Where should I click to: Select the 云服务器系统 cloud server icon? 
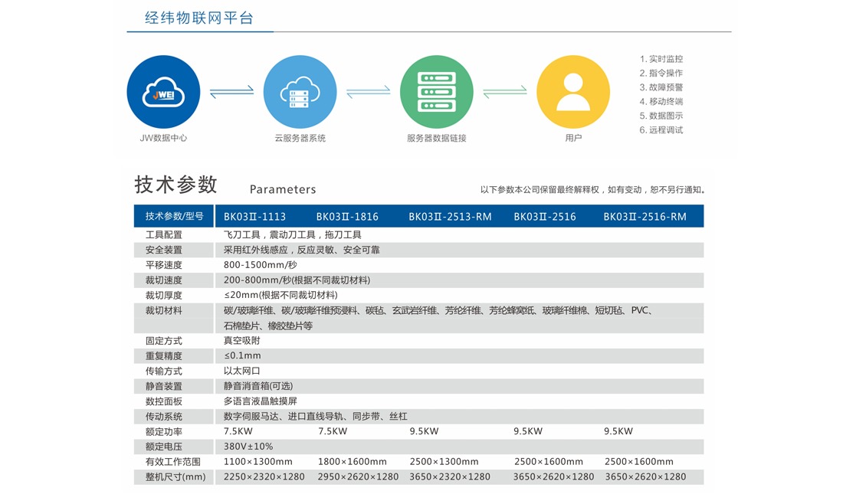pos(300,90)
